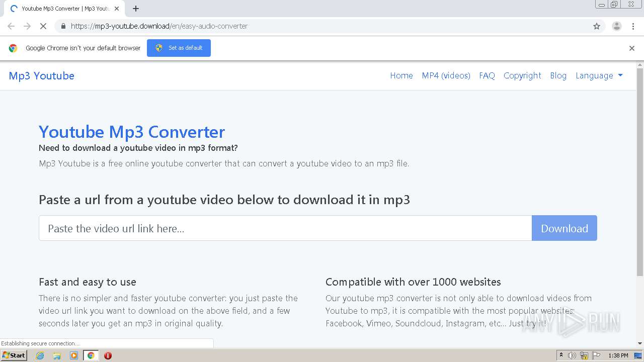Screen dimensions: 644x362
Task: Click the Chrome logo in infobar
Action: click(x=13, y=48)
